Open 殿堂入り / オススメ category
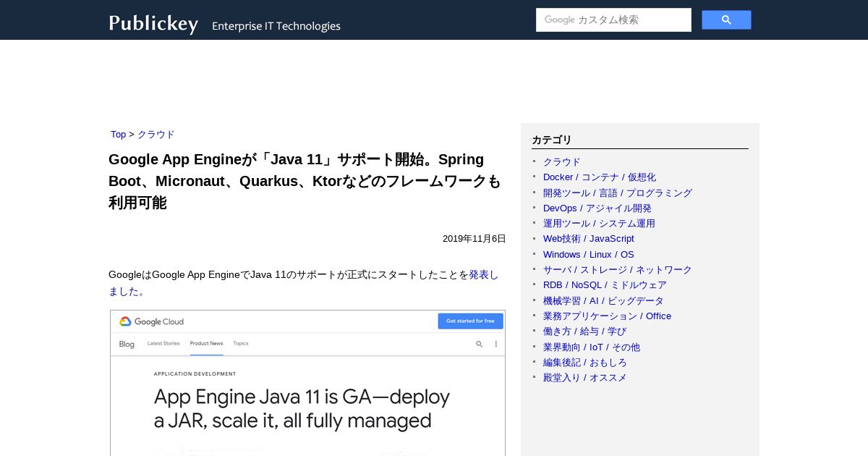The image size is (868, 456). (x=585, y=378)
